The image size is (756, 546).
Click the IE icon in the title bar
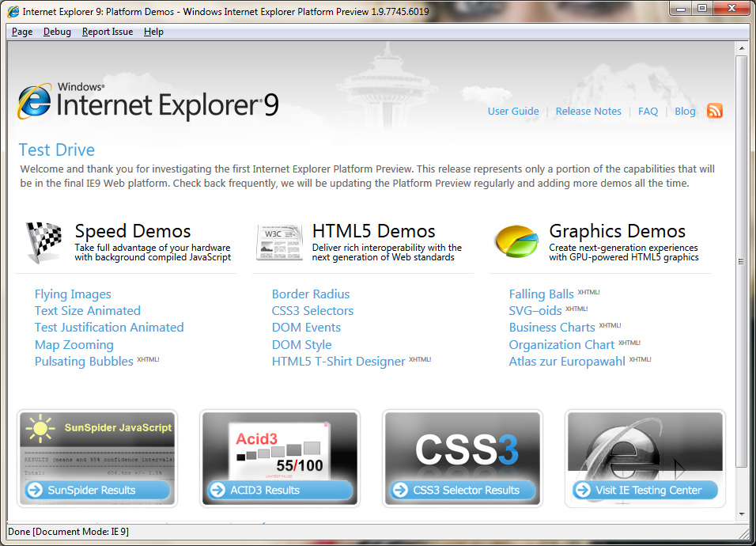coord(13,12)
